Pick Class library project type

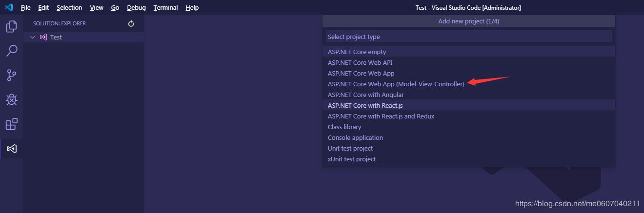coord(344,127)
